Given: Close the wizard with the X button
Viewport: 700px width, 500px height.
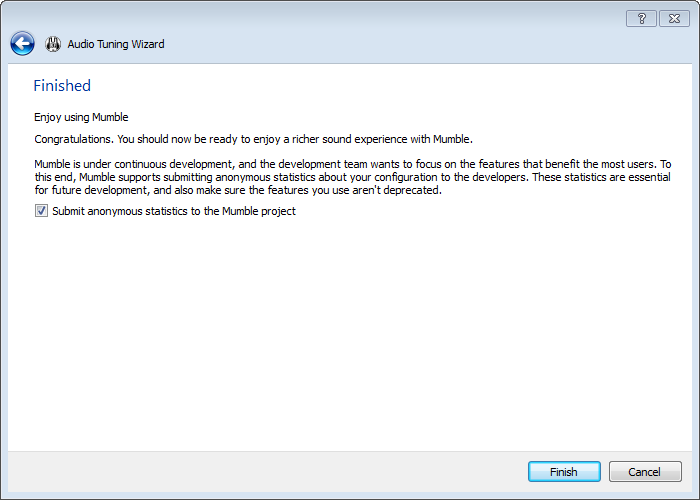Looking at the screenshot, I should (x=674, y=19).
